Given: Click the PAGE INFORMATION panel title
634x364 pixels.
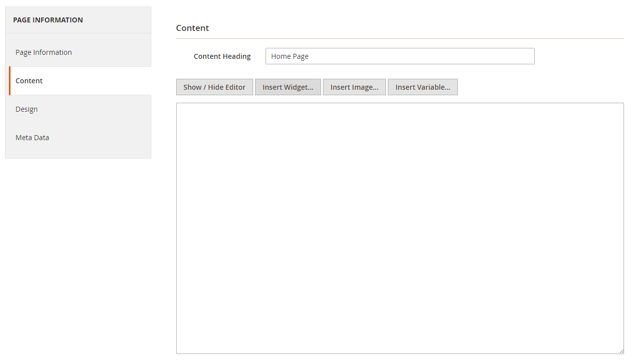Looking at the screenshot, I should (x=48, y=20).
